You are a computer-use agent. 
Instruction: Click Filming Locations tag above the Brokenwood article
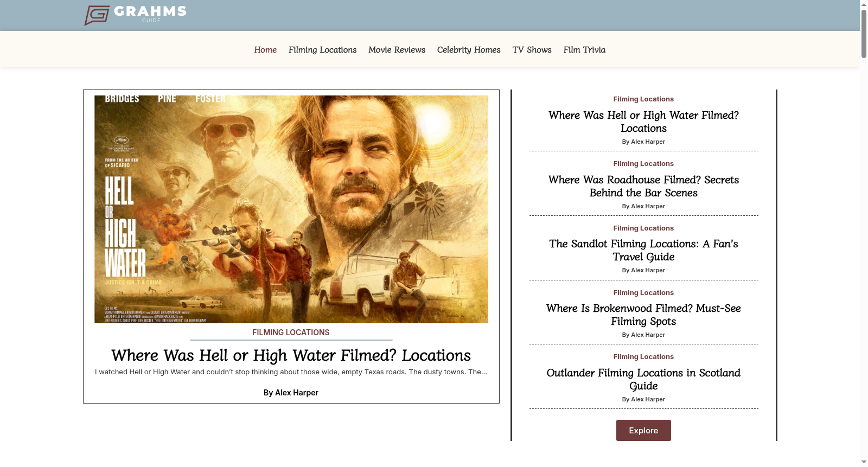click(643, 293)
